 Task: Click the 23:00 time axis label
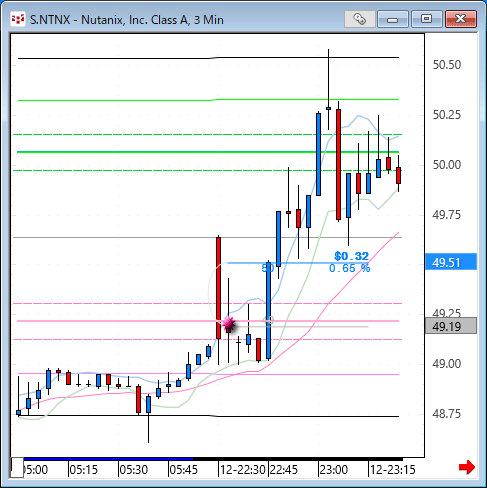(334, 470)
